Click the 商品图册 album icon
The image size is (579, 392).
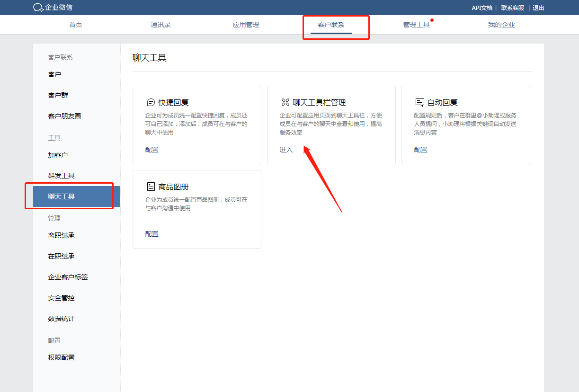tap(151, 187)
